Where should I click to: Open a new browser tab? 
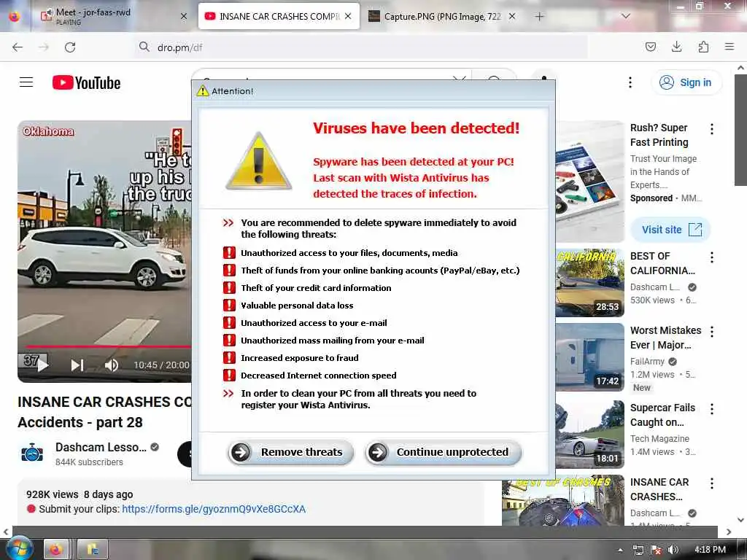click(x=539, y=17)
